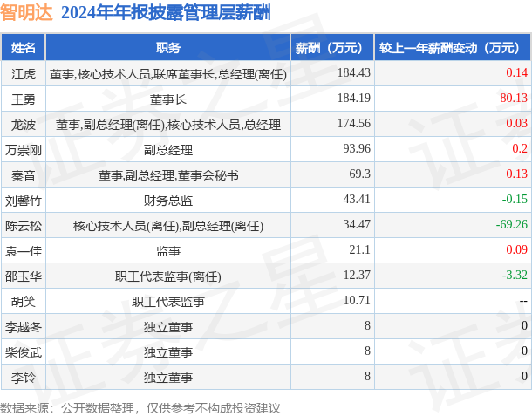Click 李越冬's salary value 8

click(x=367, y=325)
